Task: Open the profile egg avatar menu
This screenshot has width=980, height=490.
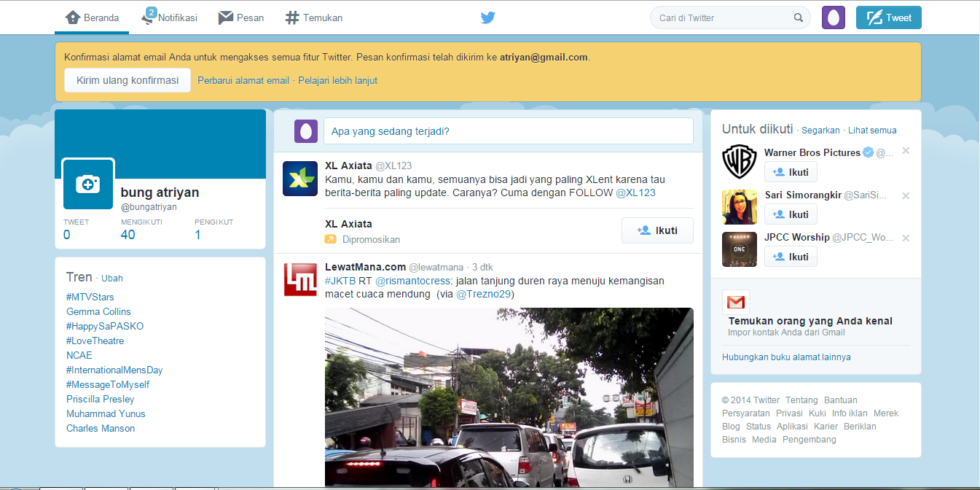Action: pyautogui.click(x=834, y=17)
